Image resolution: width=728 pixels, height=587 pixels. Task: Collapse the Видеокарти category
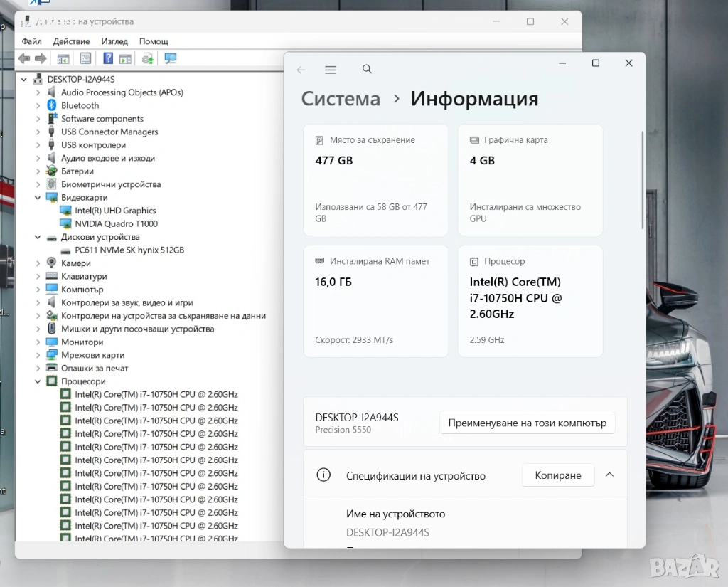click(38, 198)
